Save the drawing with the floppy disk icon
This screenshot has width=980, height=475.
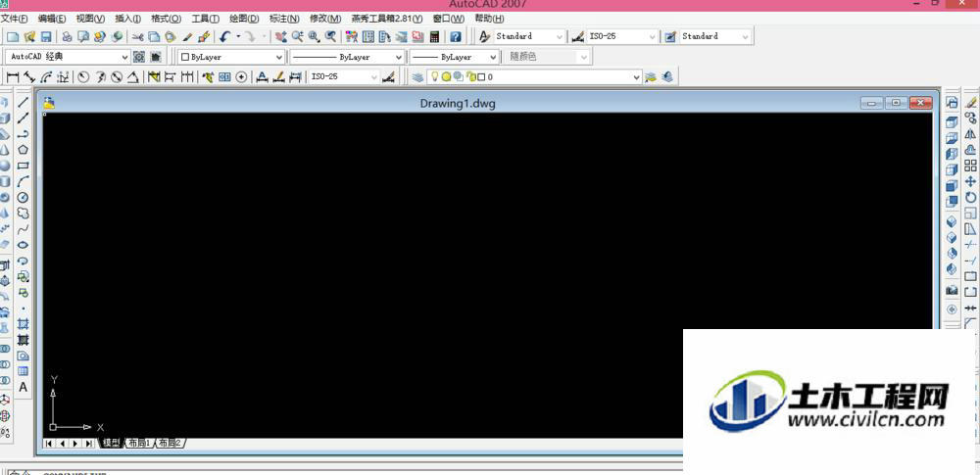pyautogui.click(x=46, y=37)
